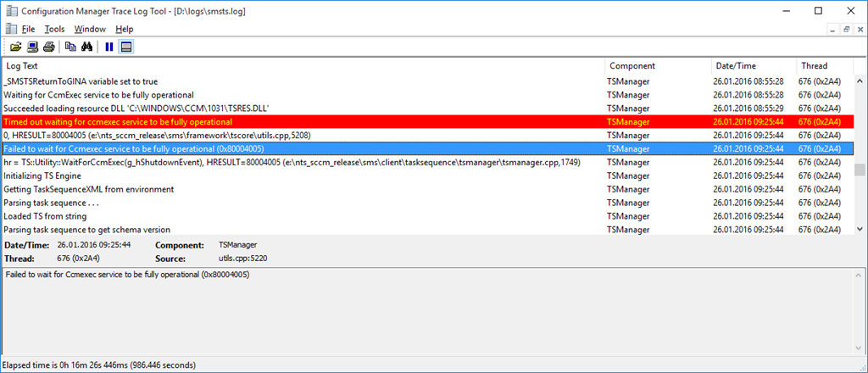Click the document icon beside File menu
Viewport: 868px width, 373px height.
(x=10, y=29)
